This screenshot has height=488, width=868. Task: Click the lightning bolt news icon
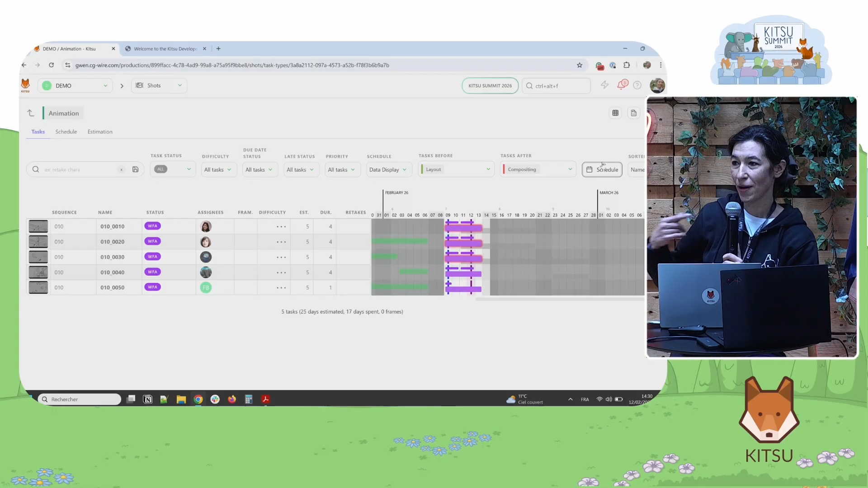pos(604,85)
